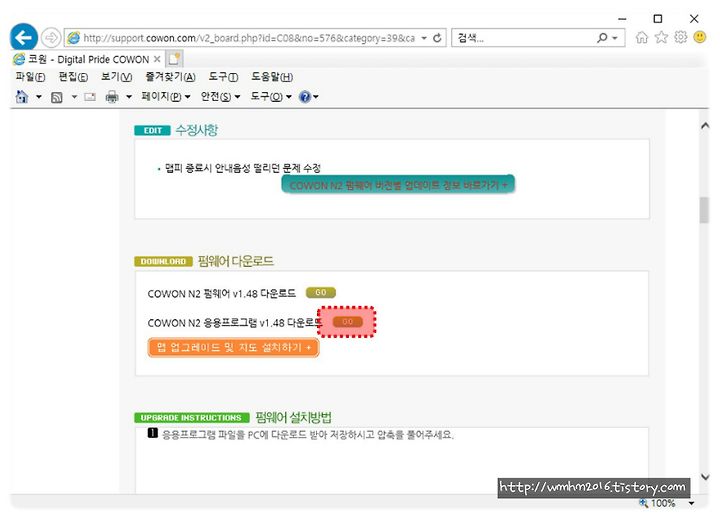Open Favorites star icon
The image size is (720, 519).
point(661,37)
